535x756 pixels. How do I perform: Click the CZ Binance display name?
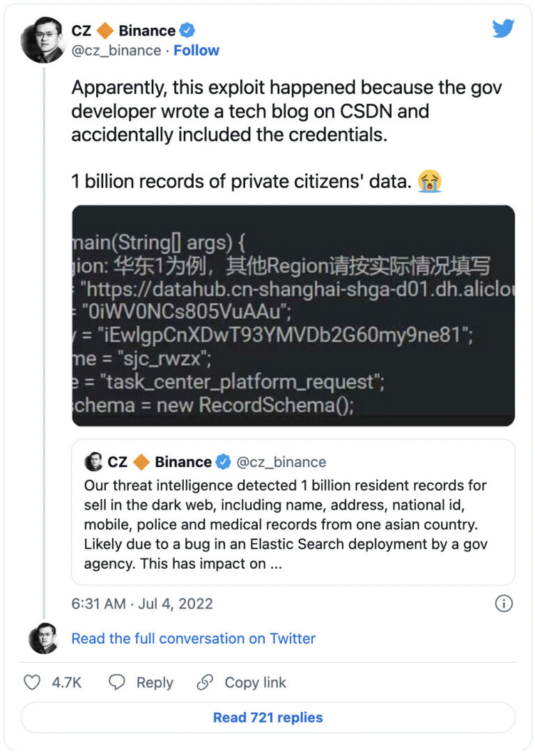tap(123, 31)
